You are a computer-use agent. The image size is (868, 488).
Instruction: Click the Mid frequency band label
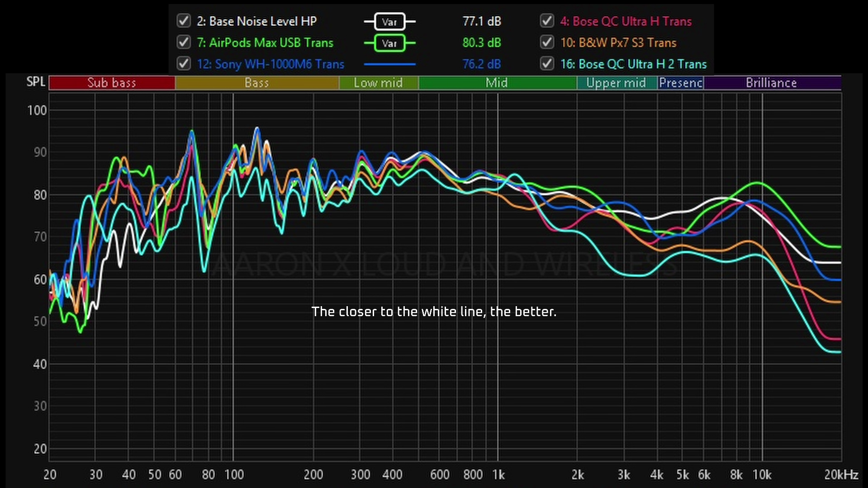coord(497,83)
